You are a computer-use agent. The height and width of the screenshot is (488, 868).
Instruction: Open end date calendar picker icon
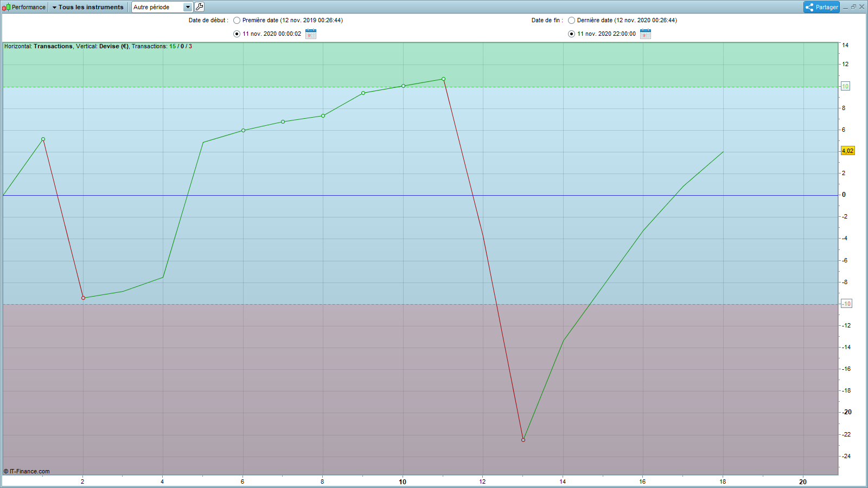(646, 34)
